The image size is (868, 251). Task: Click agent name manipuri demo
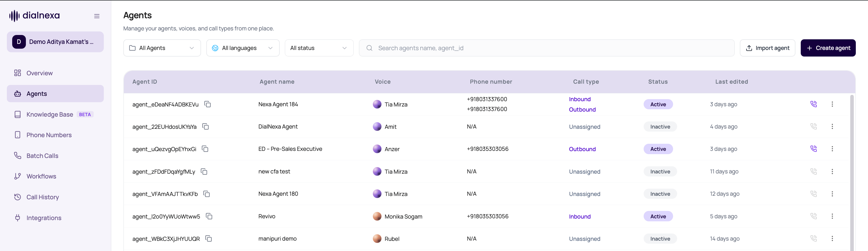[277, 239]
